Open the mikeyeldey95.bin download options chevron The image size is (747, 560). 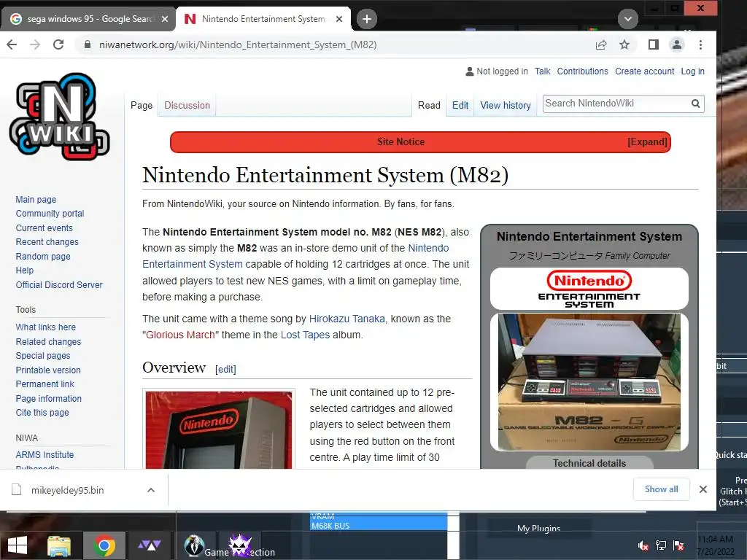[x=151, y=490]
